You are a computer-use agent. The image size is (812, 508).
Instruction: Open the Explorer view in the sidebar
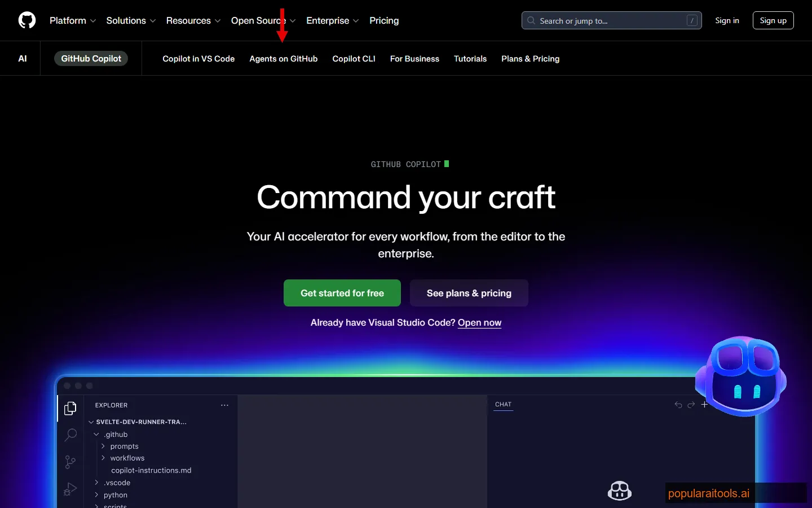tap(70, 408)
